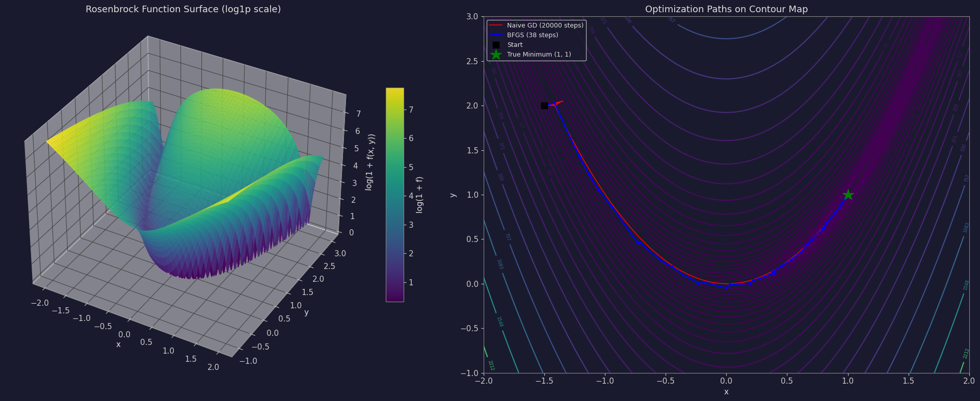Click the contour map y-axis tick "3.0"

point(472,17)
